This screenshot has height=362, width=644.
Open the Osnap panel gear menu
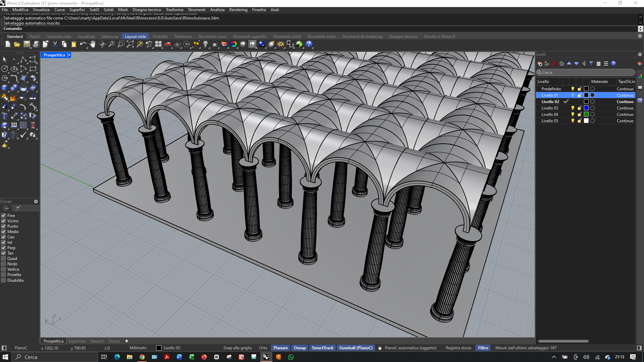tap(36, 201)
